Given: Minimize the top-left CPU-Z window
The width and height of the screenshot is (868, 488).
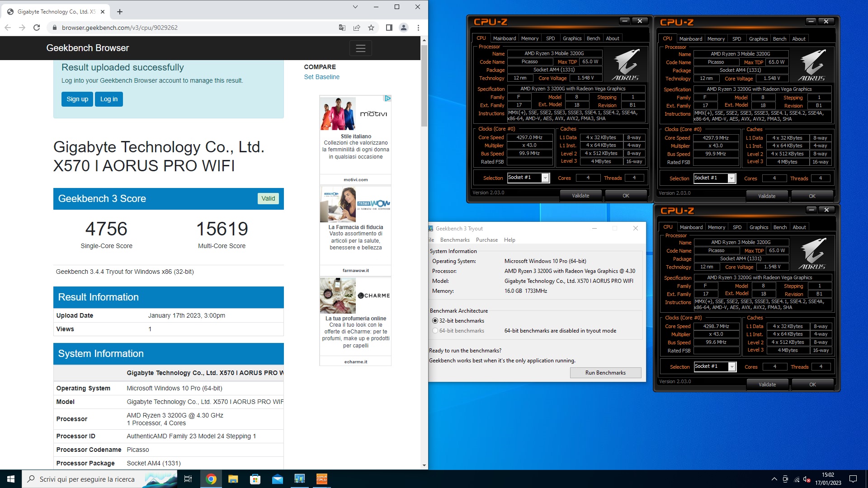Looking at the screenshot, I should coord(624,21).
